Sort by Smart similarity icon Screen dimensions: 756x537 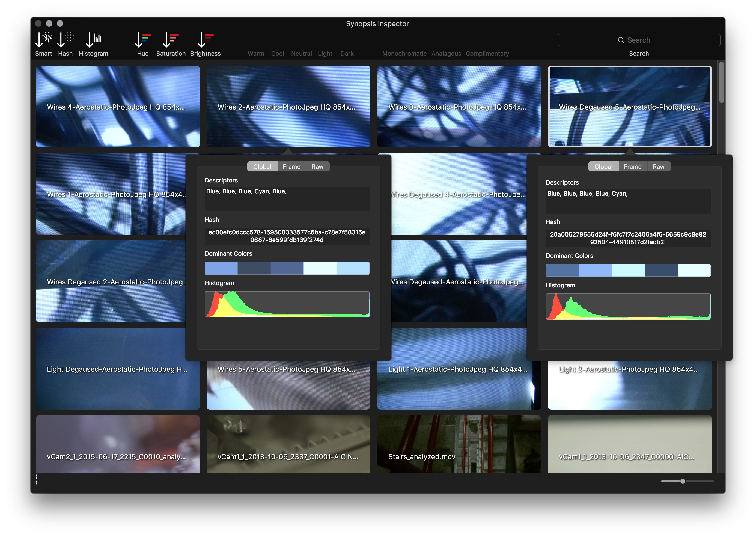pos(44,40)
